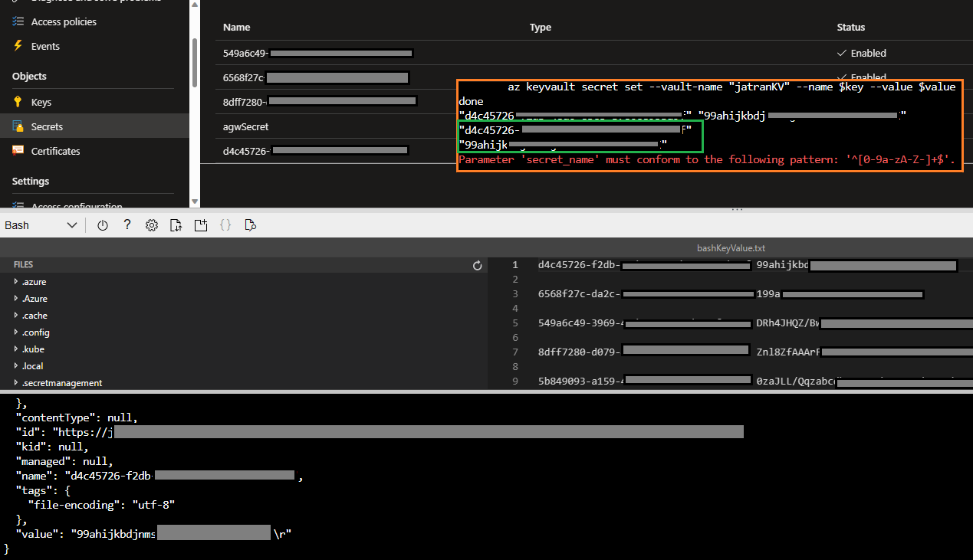Click the 99ahijkbd value on editor line 1
Image resolution: width=973 pixels, height=560 pixels.
[x=782, y=265]
